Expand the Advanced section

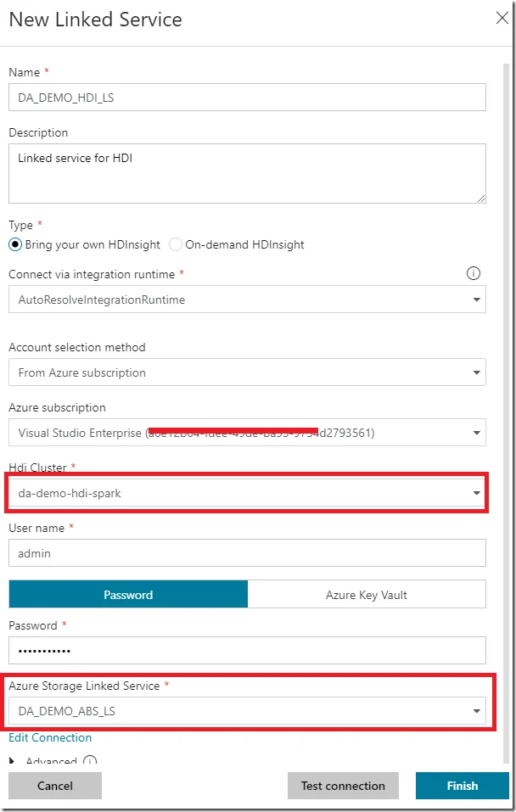pos(13,762)
